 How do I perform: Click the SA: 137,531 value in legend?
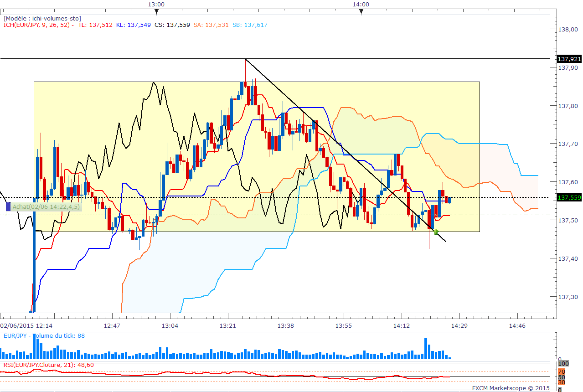211,25
